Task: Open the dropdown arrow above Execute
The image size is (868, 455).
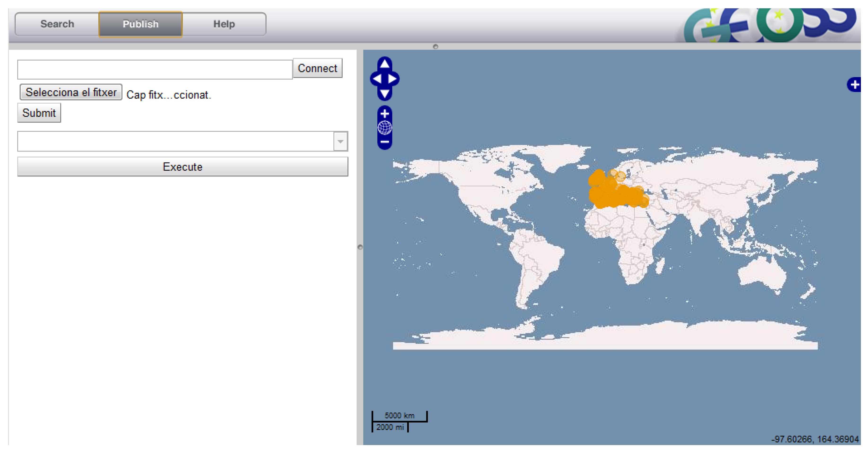Action: pyautogui.click(x=340, y=141)
